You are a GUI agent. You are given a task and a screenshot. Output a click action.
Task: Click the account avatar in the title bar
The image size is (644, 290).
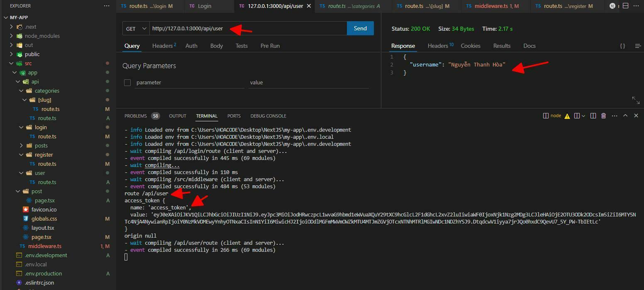pos(612,6)
